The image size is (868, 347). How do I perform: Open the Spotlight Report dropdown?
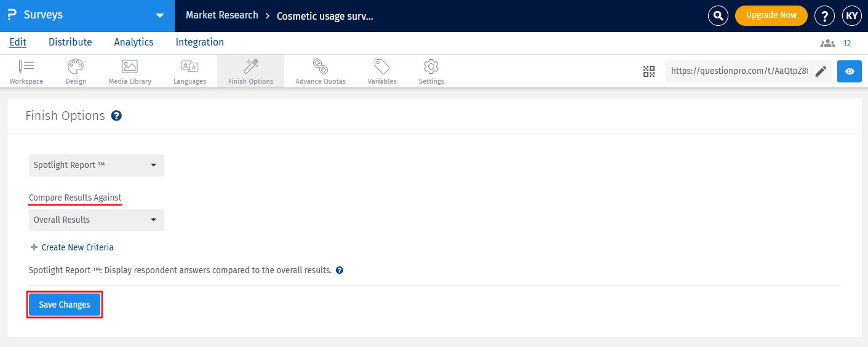(x=97, y=166)
